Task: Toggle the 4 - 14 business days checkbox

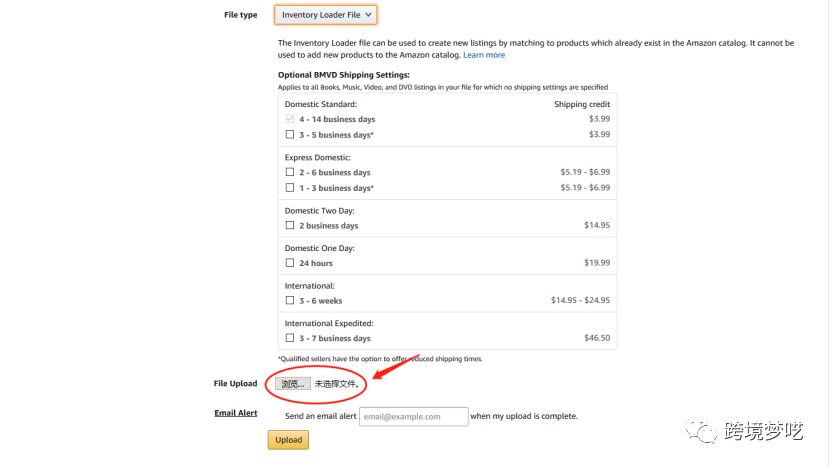Action: click(x=290, y=119)
